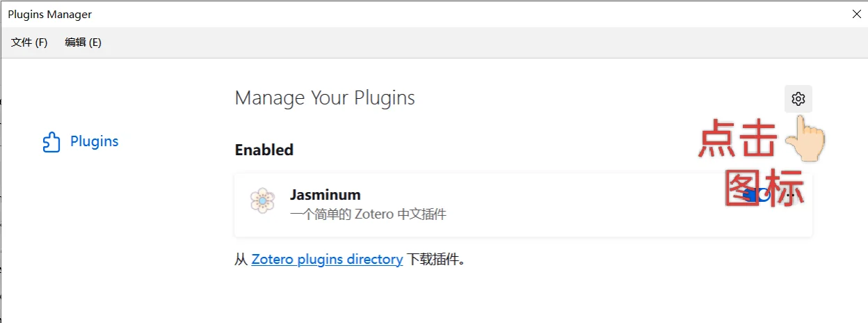868x323 pixels.
Task: Click the Jasminum flower icon
Action: tap(262, 201)
